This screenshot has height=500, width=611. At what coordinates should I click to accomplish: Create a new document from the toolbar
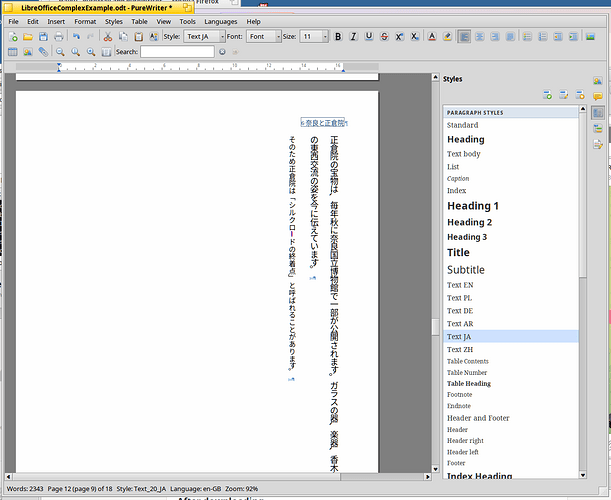tap(12, 37)
